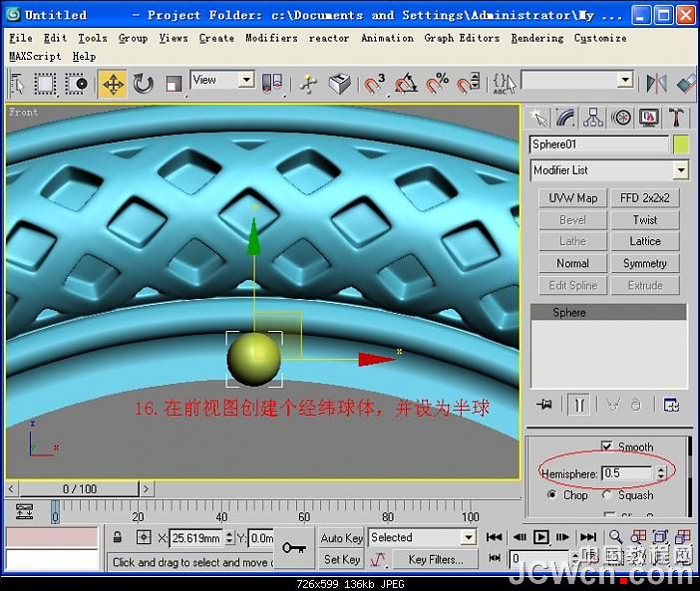Image resolution: width=700 pixels, height=591 pixels.
Task: Step time slider forward with right arrow
Action: (146, 489)
